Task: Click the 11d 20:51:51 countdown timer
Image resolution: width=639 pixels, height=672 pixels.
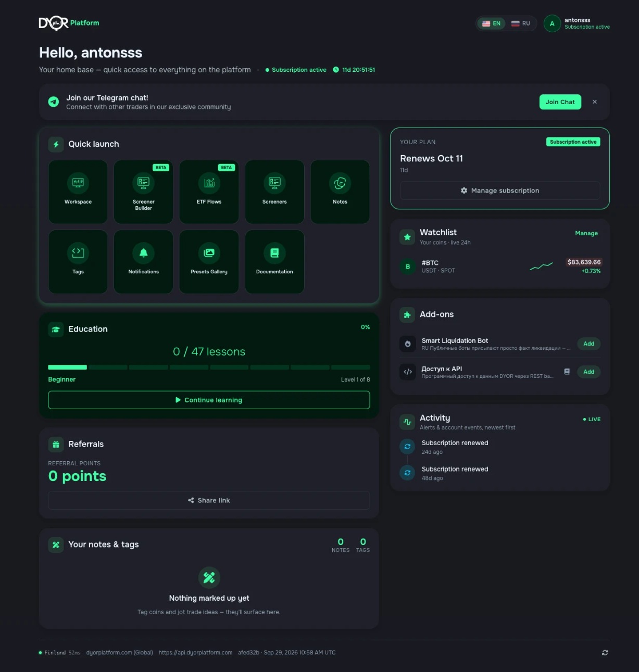Action: 354,70
